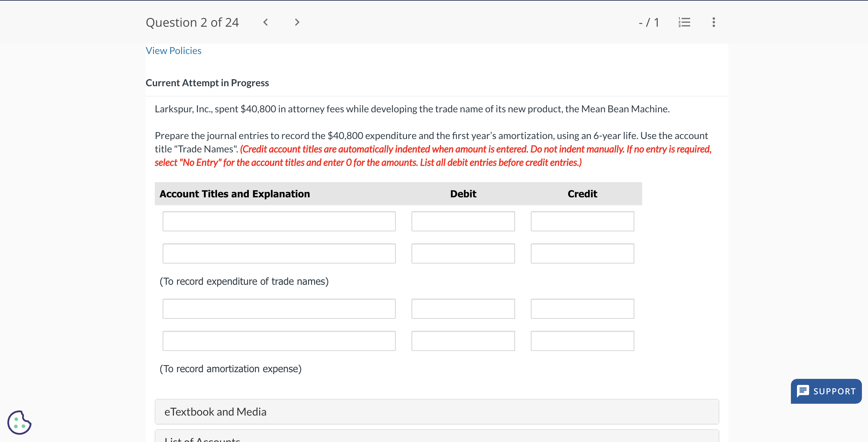868x442 pixels.
Task: Click amortization first row Debit field
Action: (x=463, y=308)
